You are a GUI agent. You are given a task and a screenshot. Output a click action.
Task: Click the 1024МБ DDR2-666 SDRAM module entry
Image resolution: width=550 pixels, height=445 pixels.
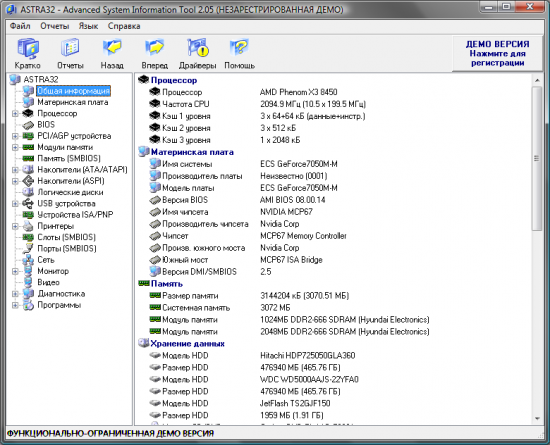[344, 320]
